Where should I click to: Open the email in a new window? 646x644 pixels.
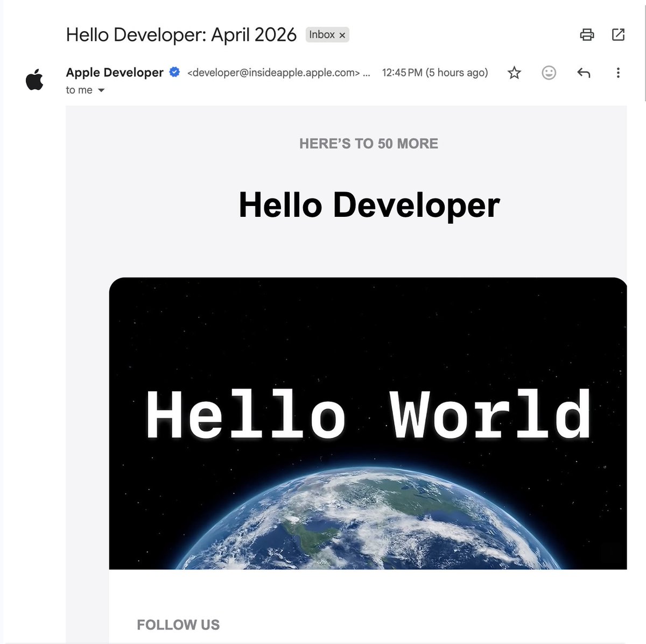click(617, 34)
